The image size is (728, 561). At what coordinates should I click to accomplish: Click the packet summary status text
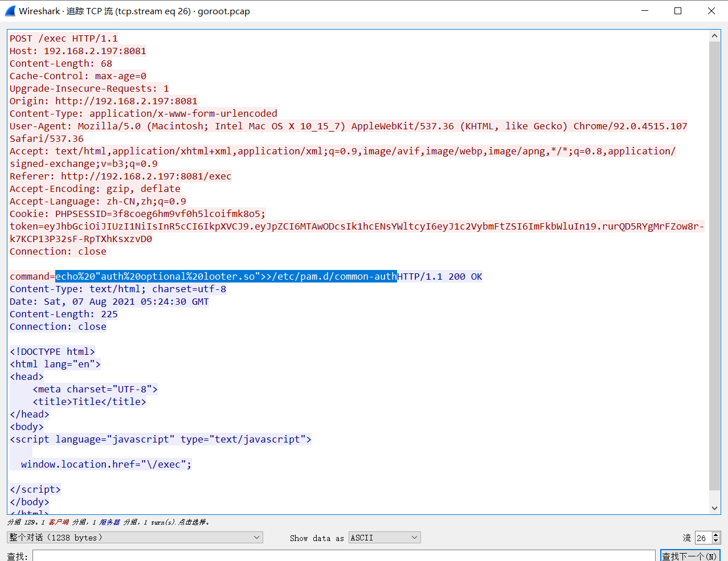109,522
